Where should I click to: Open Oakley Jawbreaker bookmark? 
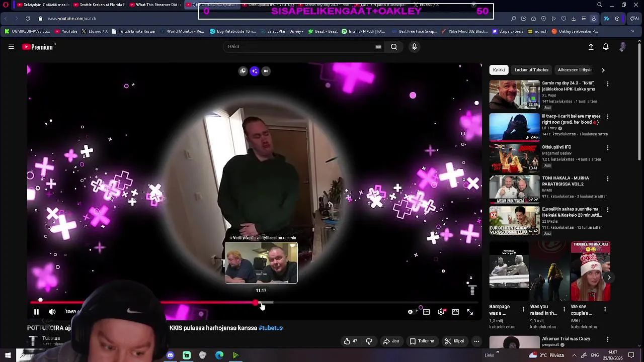pyautogui.click(x=575, y=31)
